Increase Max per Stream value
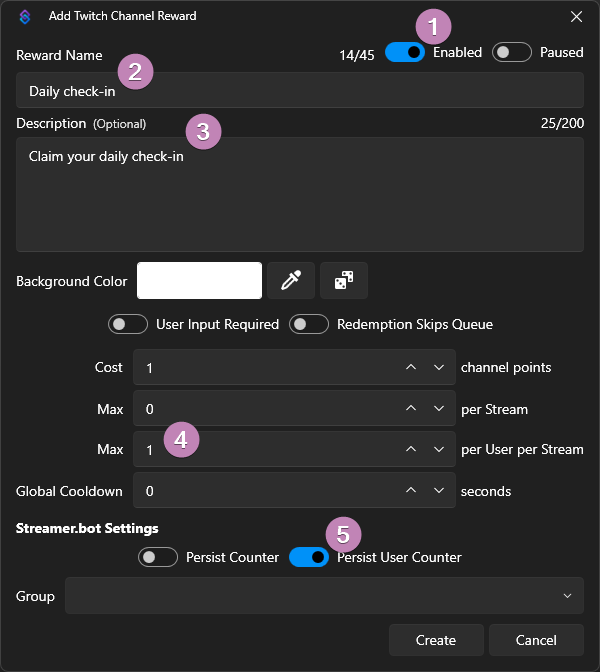This screenshot has width=600, height=672. [x=411, y=408]
